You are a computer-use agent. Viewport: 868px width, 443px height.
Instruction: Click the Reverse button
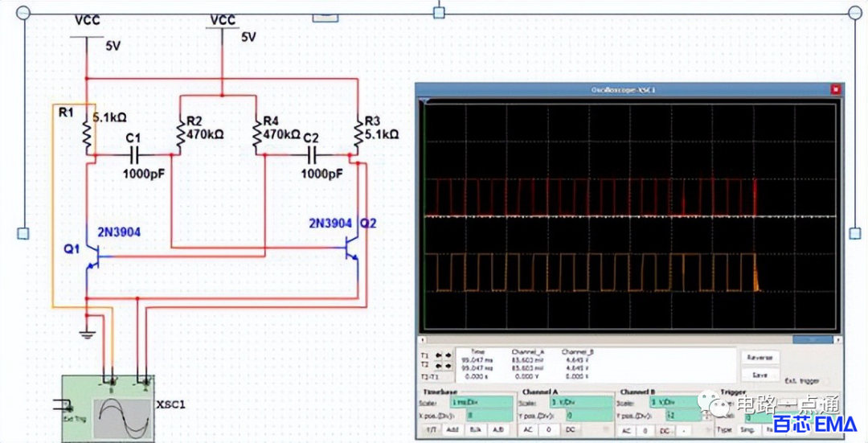coord(759,358)
